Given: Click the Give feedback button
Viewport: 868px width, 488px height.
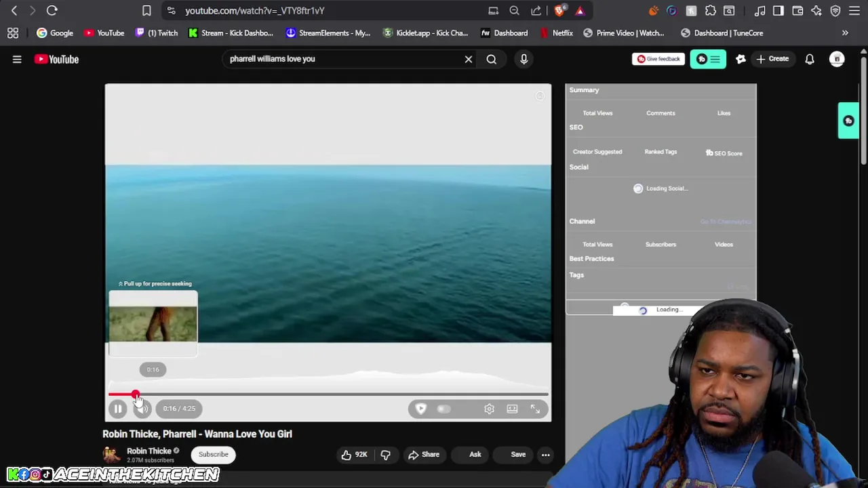Looking at the screenshot, I should pos(658,59).
